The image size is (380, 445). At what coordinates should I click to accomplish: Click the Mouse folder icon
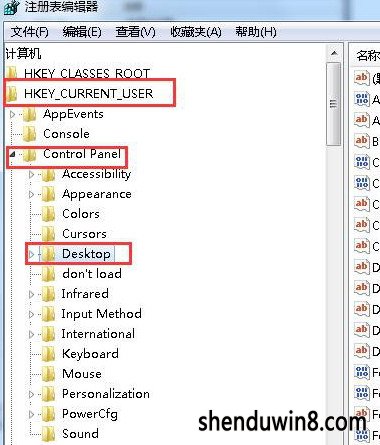pyautogui.click(x=49, y=374)
